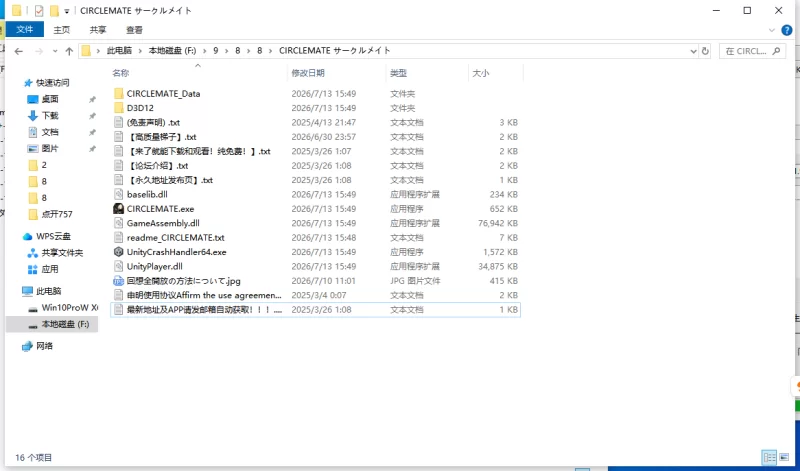Click the New folder quick access icon

click(54, 11)
